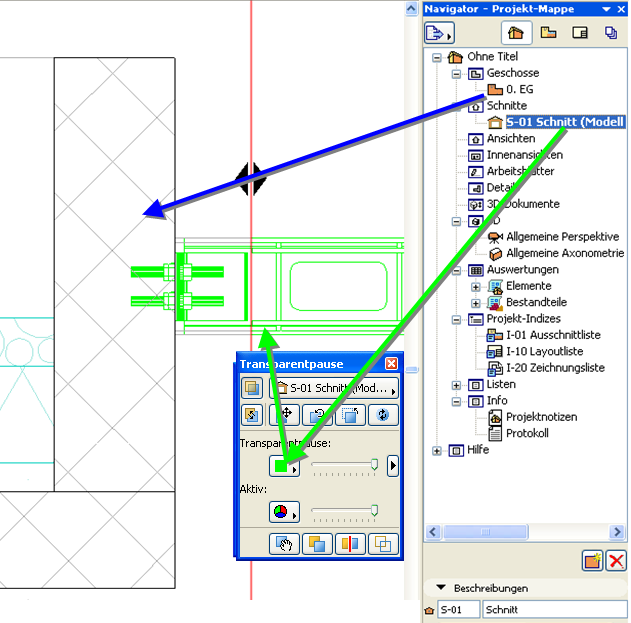The image size is (631, 623).
Task: Click the rotate reference icon
Action: pyautogui.click(x=318, y=415)
